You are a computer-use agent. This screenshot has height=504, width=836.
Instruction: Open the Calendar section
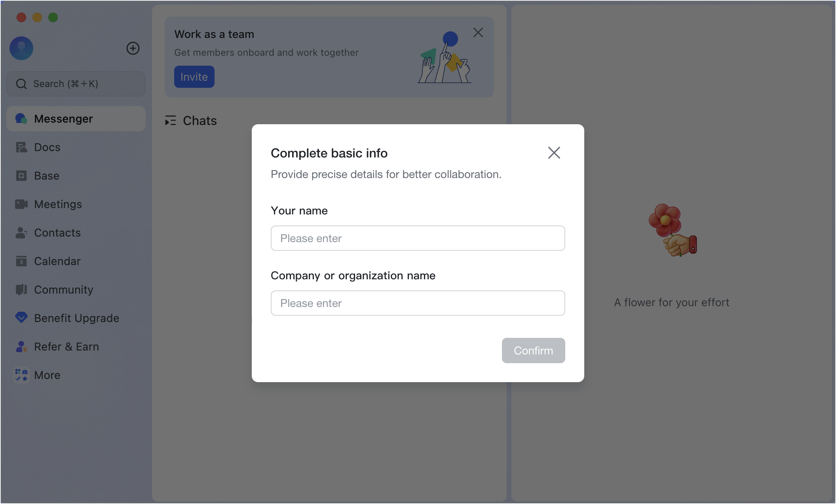pos(57,261)
